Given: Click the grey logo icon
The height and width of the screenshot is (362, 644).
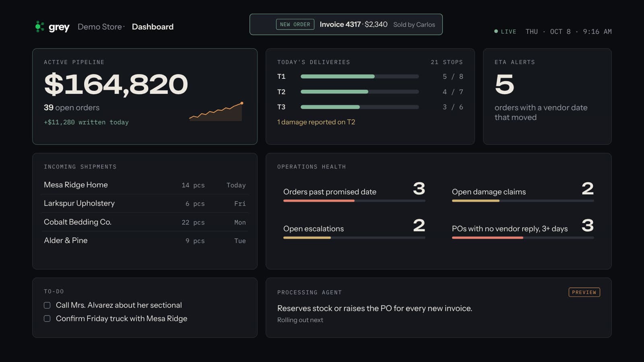Looking at the screenshot, I should (39, 27).
